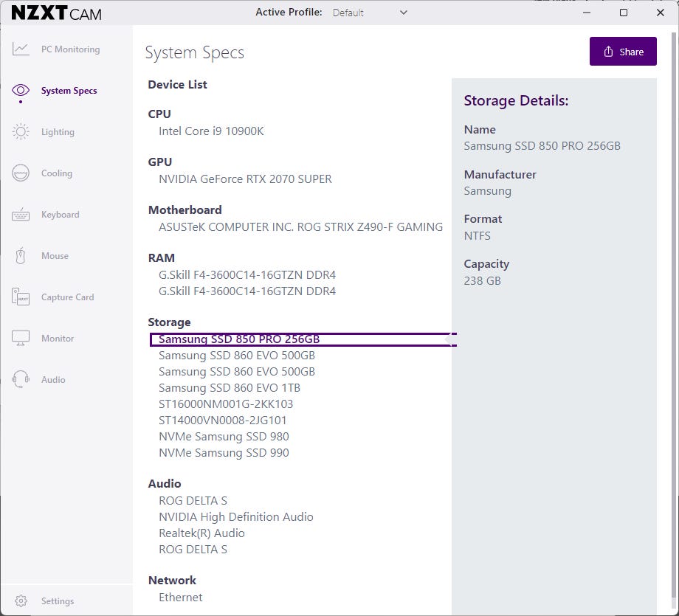Screen dimensions: 679x616
Task: Select the first G.Skill F4-3600C14-16GTZN DDR4
Action: coord(247,275)
